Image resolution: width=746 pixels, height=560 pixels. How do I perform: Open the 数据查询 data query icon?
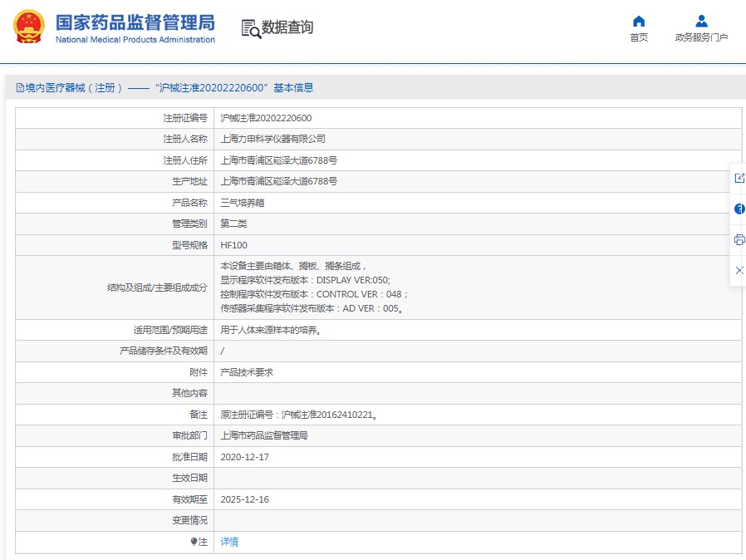tap(251, 28)
